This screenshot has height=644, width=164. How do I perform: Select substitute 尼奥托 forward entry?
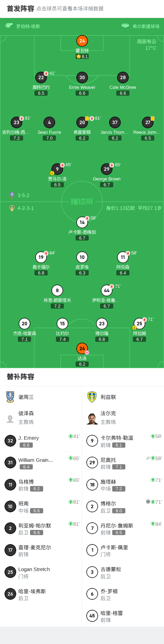(x=123, y=463)
